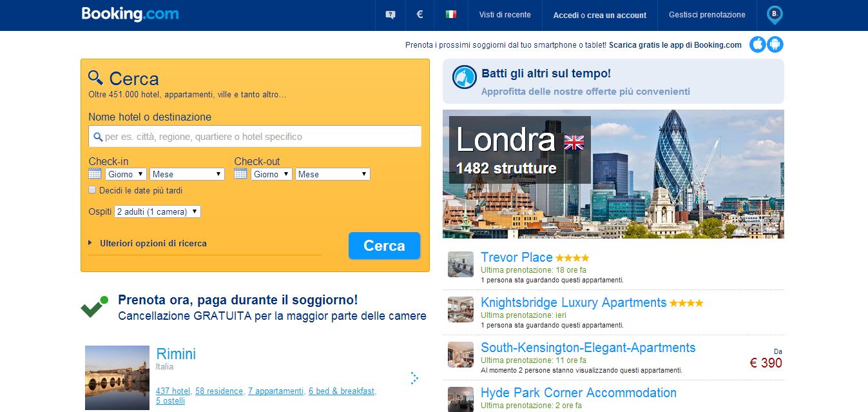
Task: Open the Knightsbridge Luxury Apartments thumbnail
Action: click(x=461, y=309)
